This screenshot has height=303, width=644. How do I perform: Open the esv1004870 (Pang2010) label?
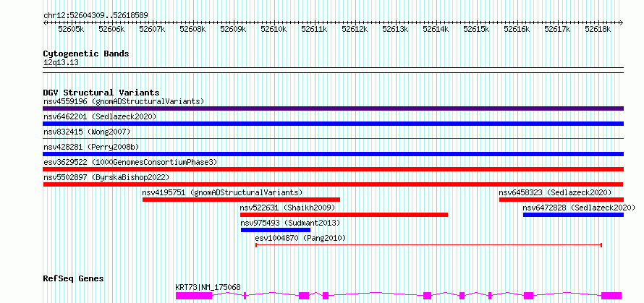(x=300, y=238)
